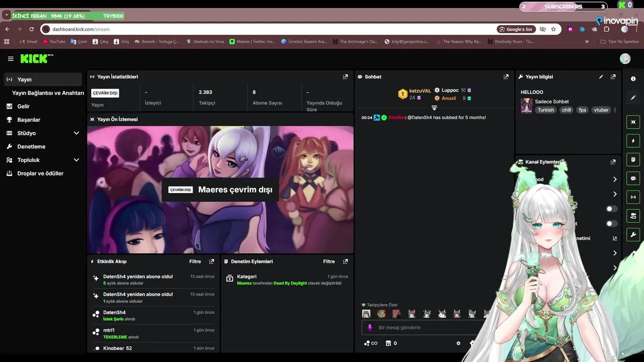644x362 pixels.
Task: Click the offline stream preview image
Action: 220,190
